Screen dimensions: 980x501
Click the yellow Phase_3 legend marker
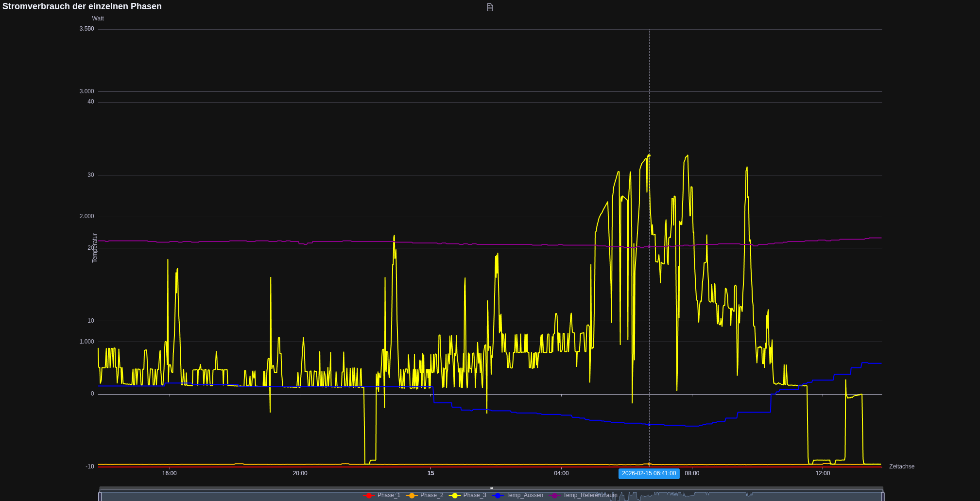pyautogui.click(x=455, y=496)
